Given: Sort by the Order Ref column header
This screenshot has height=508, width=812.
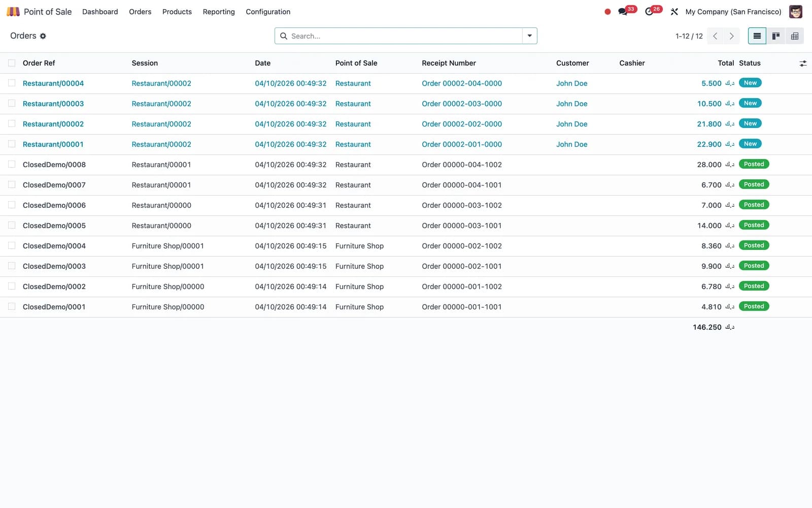Looking at the screenshot, I should 39,63.
